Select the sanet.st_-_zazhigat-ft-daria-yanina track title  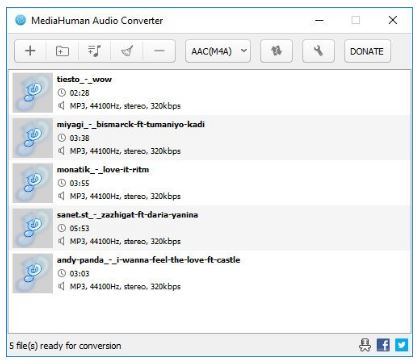point(127,215)
